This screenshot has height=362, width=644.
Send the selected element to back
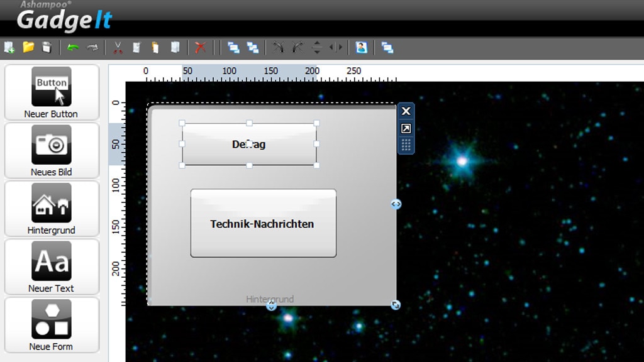coord(253,47)
